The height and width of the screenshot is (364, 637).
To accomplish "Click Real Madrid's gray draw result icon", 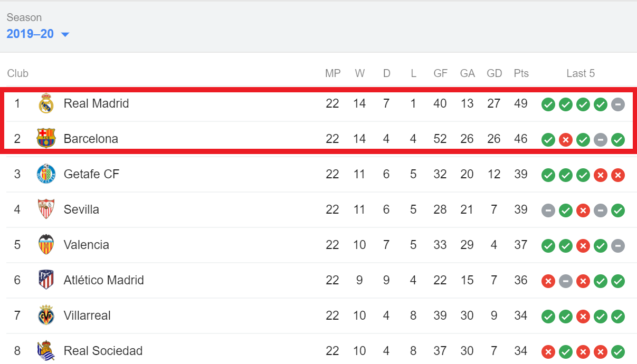I will (618, 104).
